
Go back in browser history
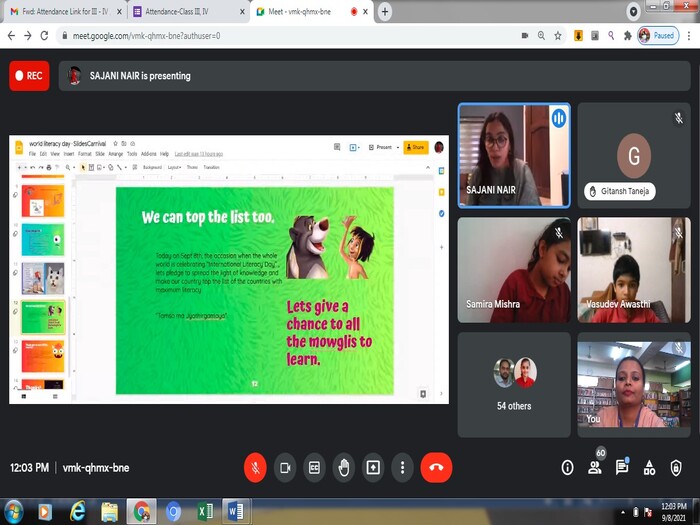[x=12, y=36]
